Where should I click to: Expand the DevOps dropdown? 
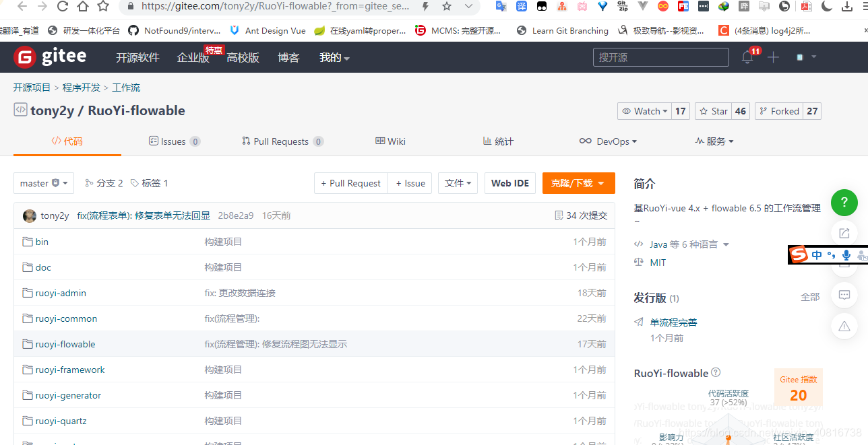pyautogui.click(x=608, y=141)
